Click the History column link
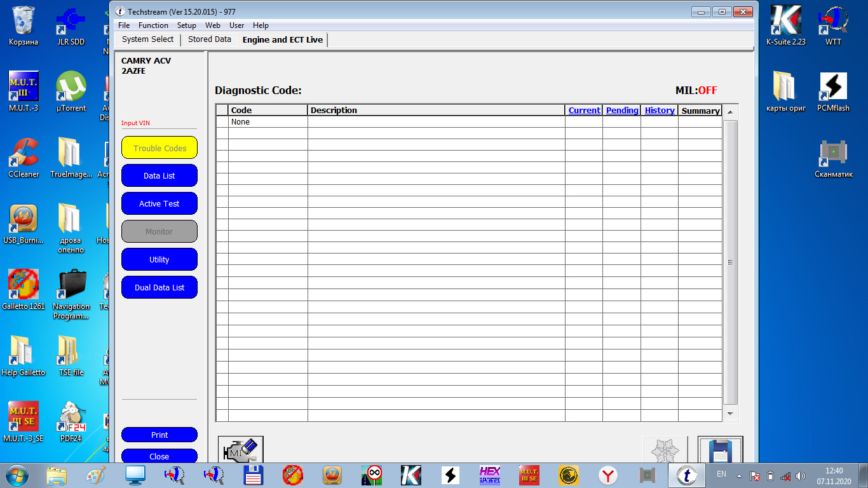Viewport: 868px width, 488px height. click(660, 111)
